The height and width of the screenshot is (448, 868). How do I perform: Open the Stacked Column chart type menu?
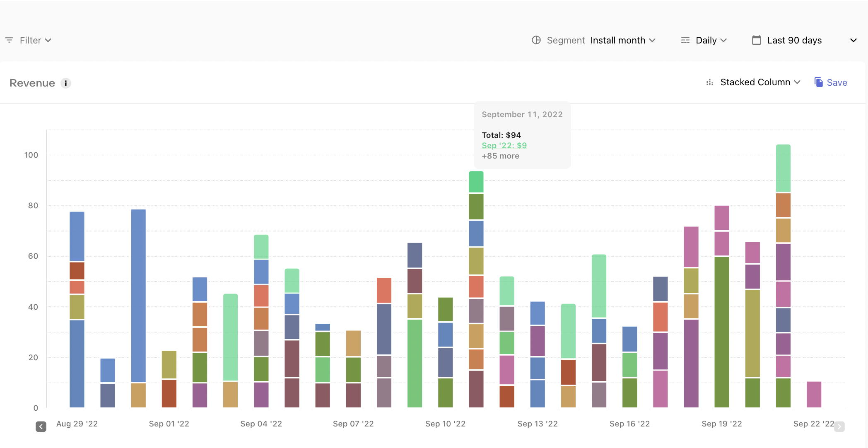click(x=760, y=82)
